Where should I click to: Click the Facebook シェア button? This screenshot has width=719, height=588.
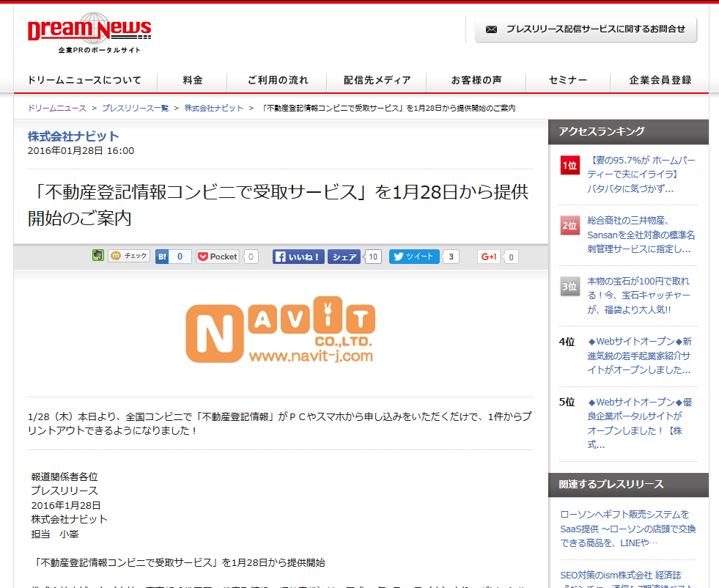click(344, 257)
